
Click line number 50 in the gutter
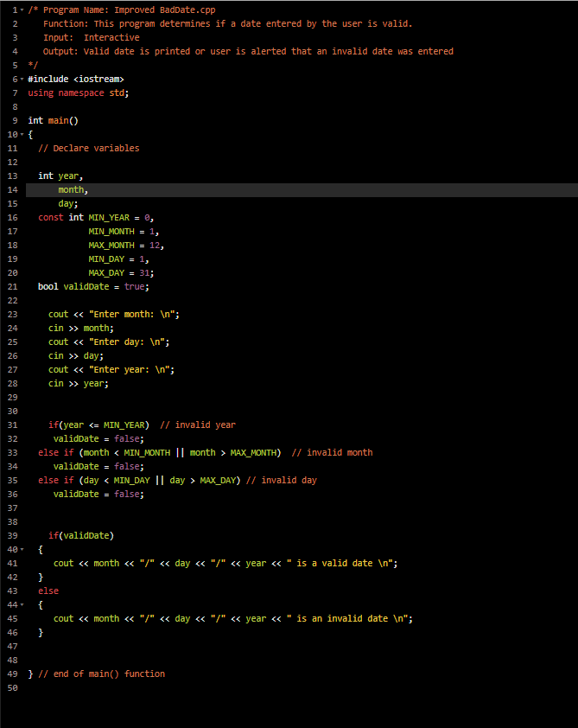12,687
